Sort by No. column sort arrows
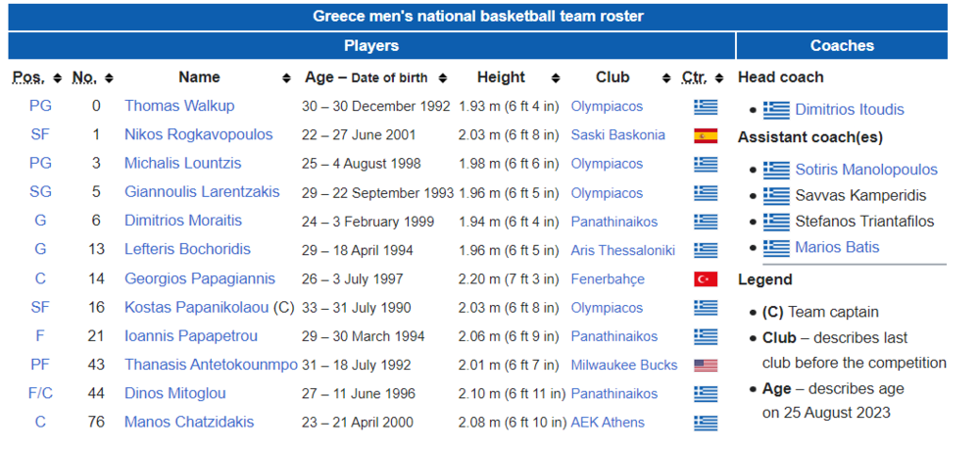The width and height of the screenshot is (980, 452). [x=108, y=78]
